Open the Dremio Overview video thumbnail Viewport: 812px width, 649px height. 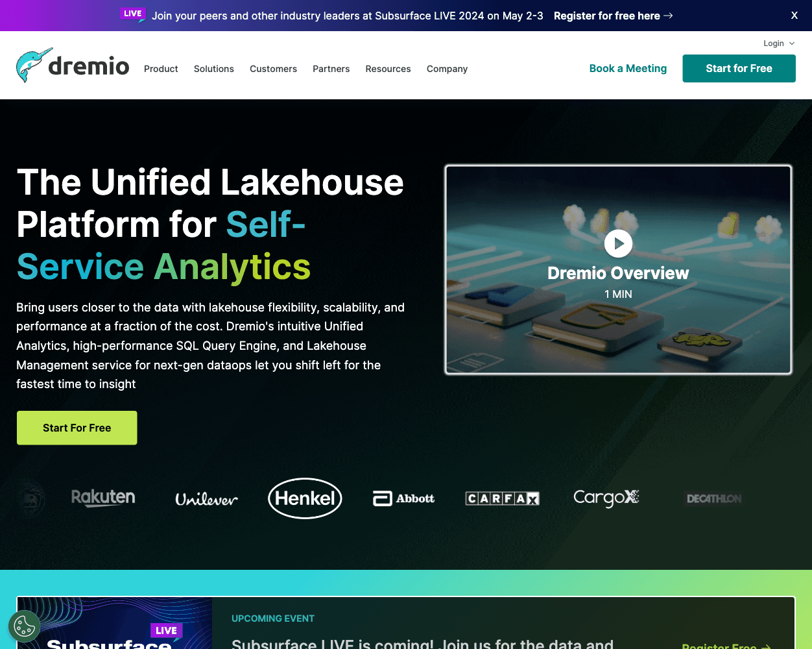(x=618, y=269)
